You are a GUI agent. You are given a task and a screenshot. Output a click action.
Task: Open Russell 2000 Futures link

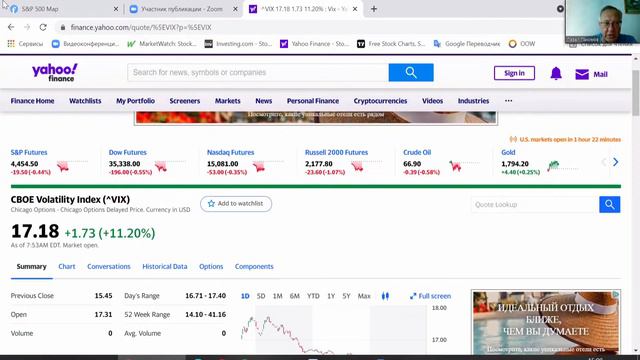tap(336, 152)
